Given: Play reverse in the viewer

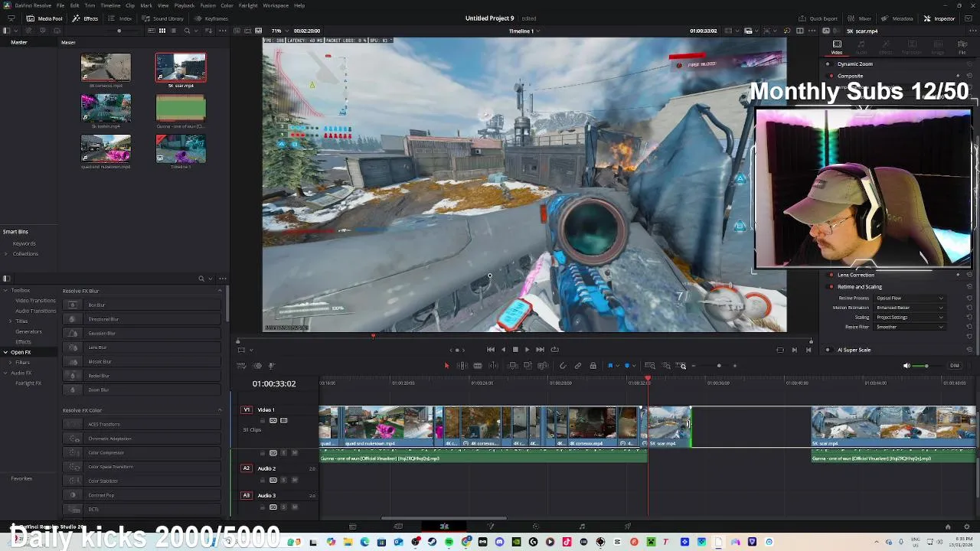Looking at the screenshot, I should [x=503, y=350].
